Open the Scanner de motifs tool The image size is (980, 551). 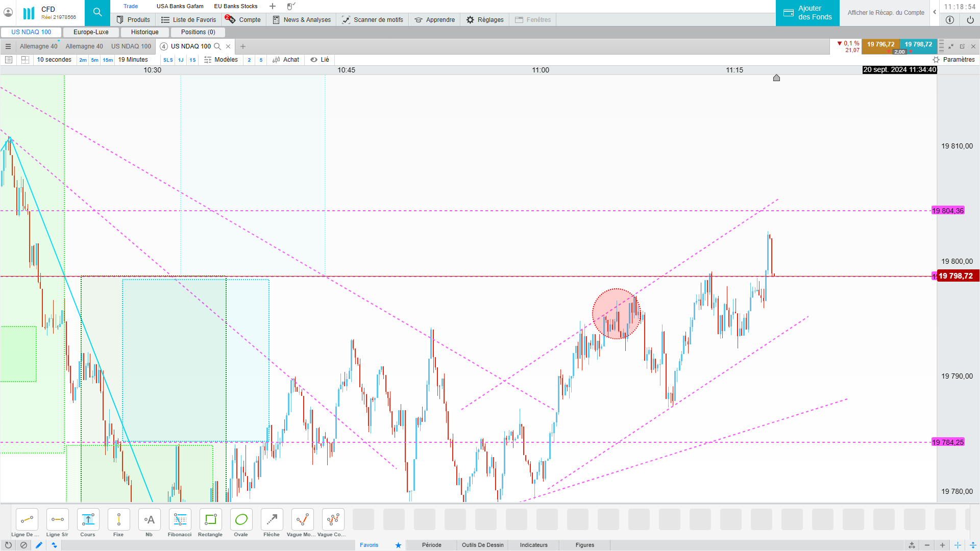point(373,20)
